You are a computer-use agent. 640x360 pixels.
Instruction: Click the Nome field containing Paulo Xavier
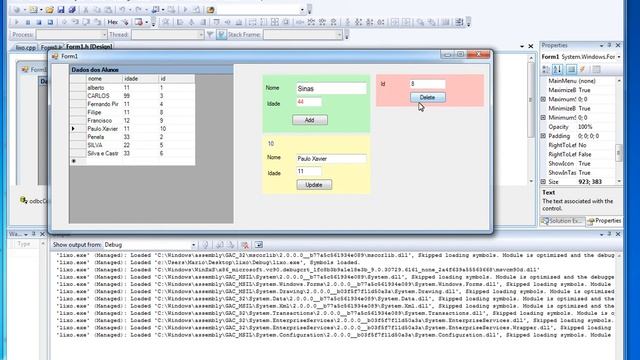(x=331, y=159)
